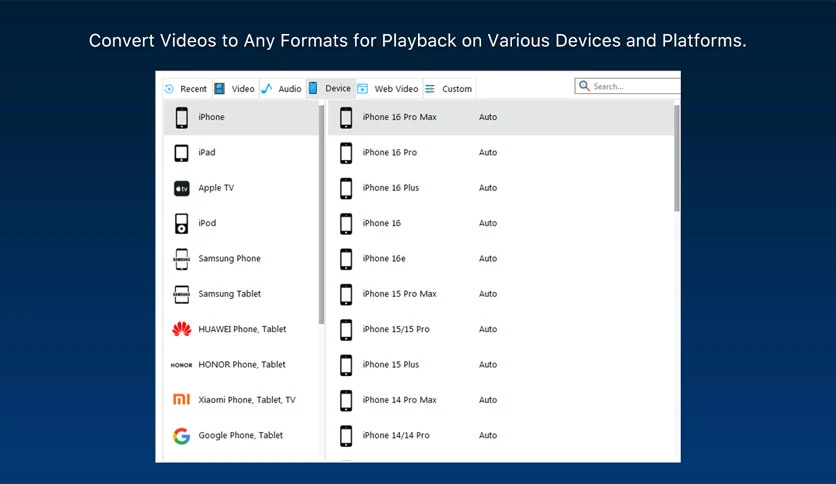Select HUAWEI Phone, Tablet category
Image resolution: width=836 pixels, height=484 pixels.
(242, 329)
